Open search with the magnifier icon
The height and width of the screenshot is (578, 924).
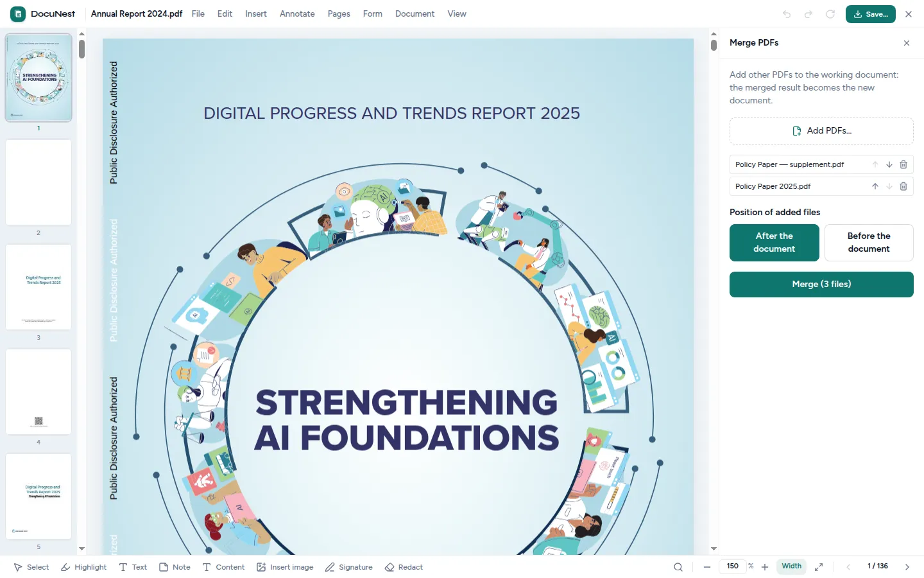(678, 567)
